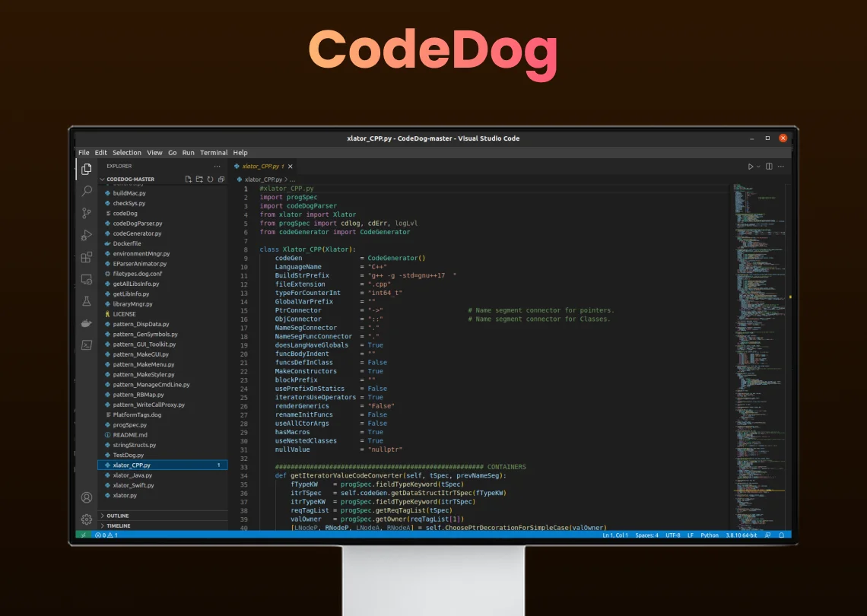
Task: Open the Run and Debug view
Action: tap(86, 234)
